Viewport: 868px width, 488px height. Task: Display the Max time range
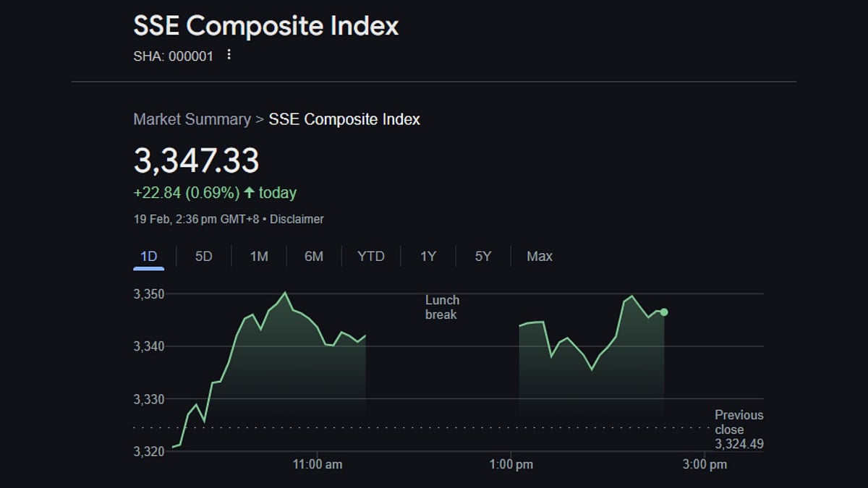[539, 256]
